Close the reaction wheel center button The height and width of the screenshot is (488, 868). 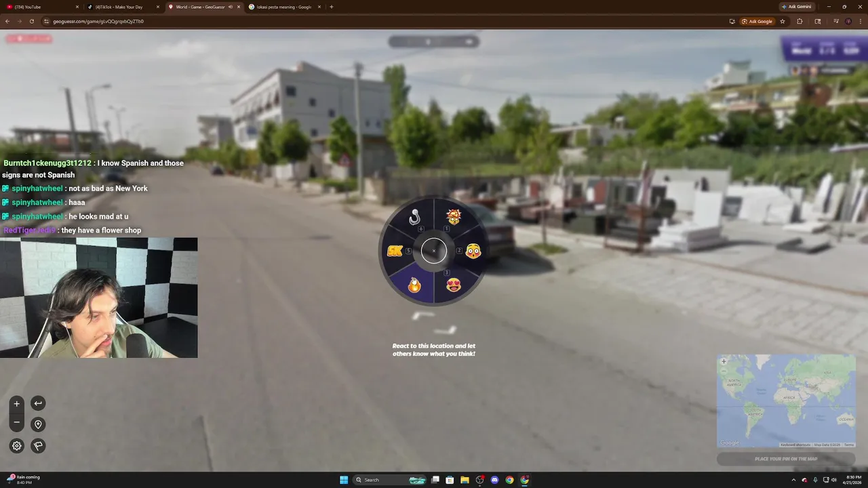click(x=434, y=251)
